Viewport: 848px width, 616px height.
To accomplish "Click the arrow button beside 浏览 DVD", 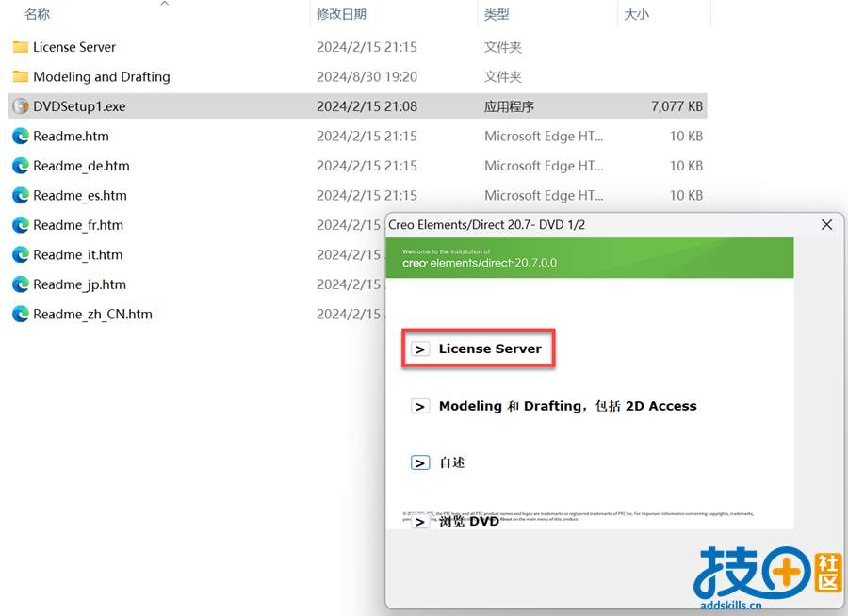I will [x=420, y=522].
